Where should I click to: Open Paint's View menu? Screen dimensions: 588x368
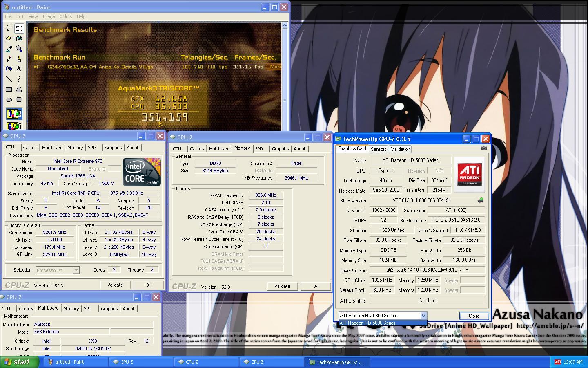pyautogui.click(x=33, y=16)
